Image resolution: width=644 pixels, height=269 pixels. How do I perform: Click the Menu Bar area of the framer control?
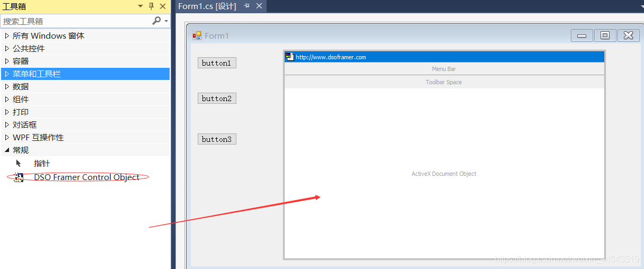click(444, 69)
